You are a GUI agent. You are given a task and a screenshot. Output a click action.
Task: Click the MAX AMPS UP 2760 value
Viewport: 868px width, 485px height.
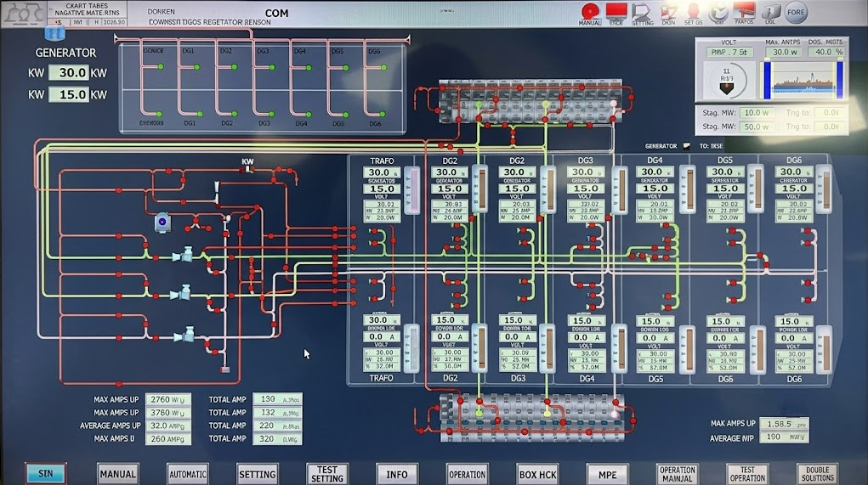click(x=167, y=399)
